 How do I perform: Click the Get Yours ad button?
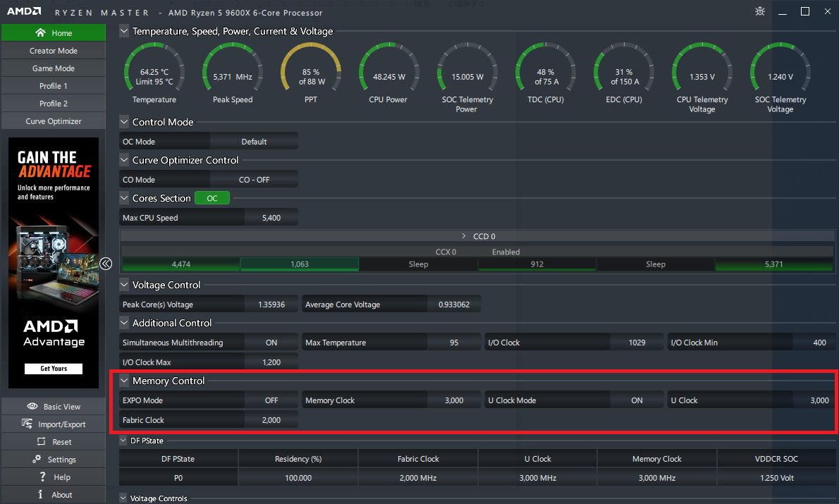tap(54, 368)
